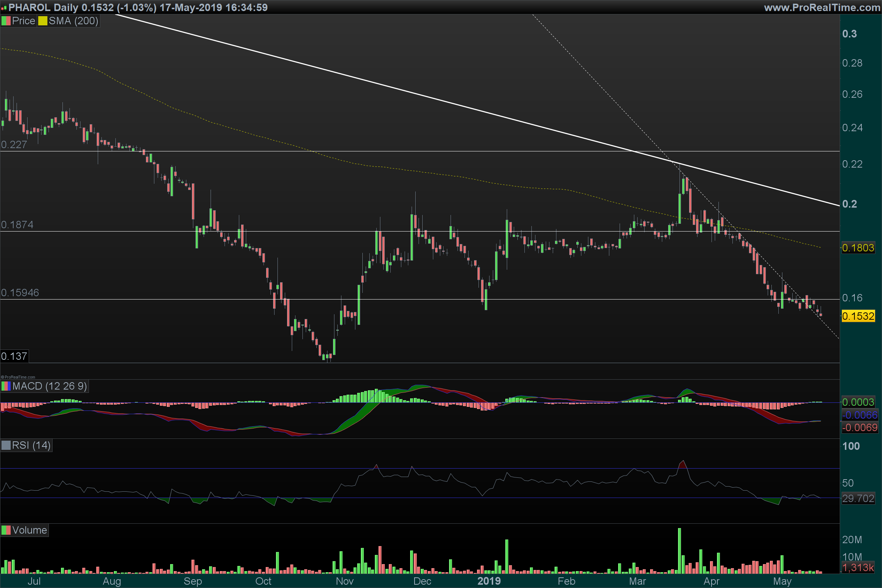
Task: Select the 0.137 support level label
Action: click(x=14, y=356)
